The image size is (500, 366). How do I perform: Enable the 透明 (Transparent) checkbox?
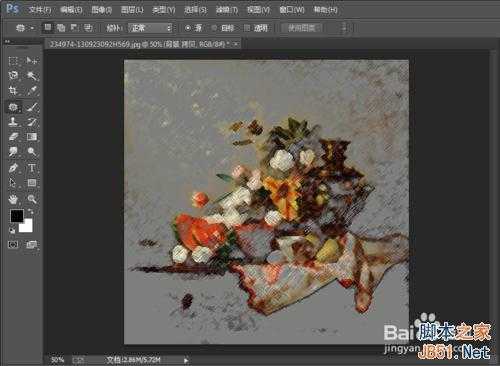pyautogui.click(x=256, y=28)
